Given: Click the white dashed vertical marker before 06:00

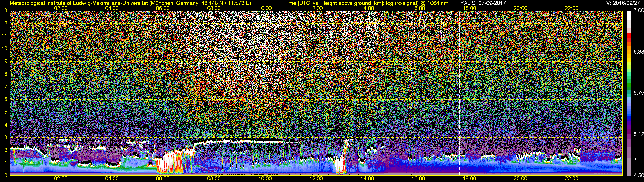Looking at the screenshot, I should point(131,93).
